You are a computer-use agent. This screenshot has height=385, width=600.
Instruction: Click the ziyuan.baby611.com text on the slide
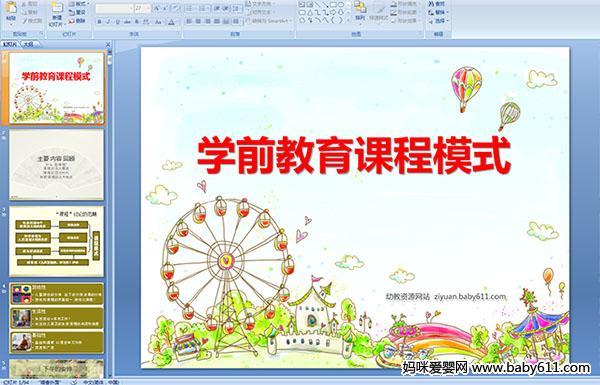tap(470, 297)
